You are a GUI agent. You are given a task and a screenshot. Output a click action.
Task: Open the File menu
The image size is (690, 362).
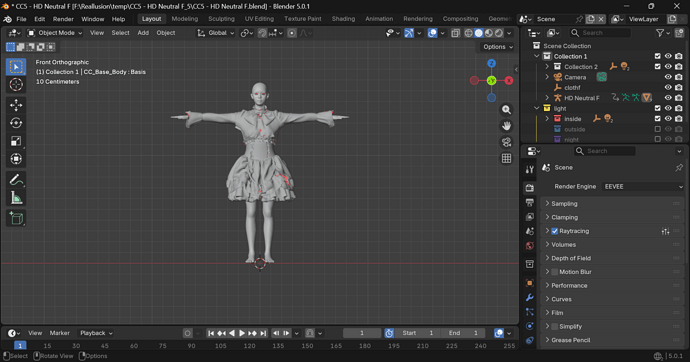coord(21,19)
